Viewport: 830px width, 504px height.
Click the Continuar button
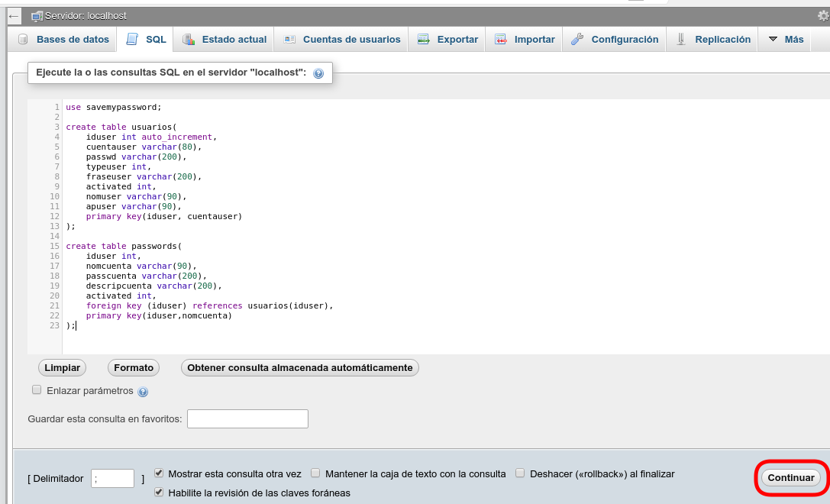tap(791, 477)
